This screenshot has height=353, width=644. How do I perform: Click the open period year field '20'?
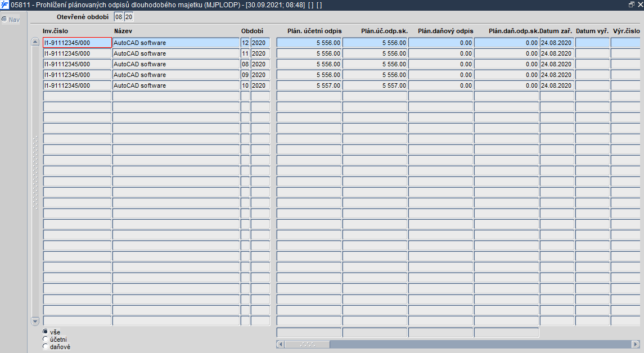coord(129,17)
